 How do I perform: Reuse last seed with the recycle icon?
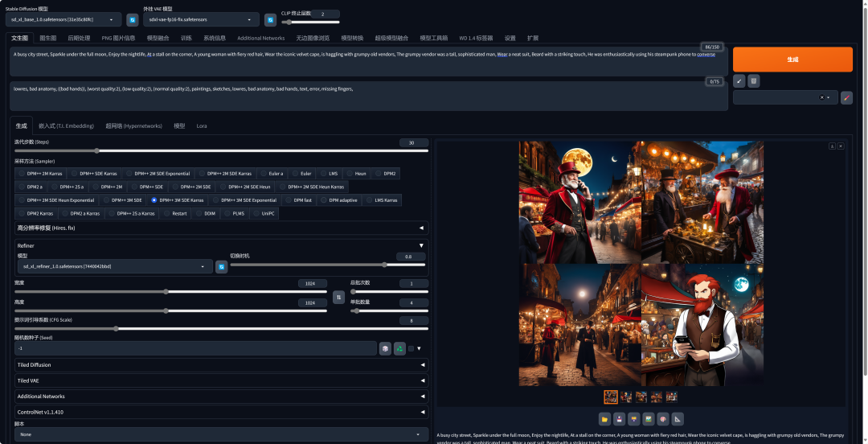(x=399, y=348)
